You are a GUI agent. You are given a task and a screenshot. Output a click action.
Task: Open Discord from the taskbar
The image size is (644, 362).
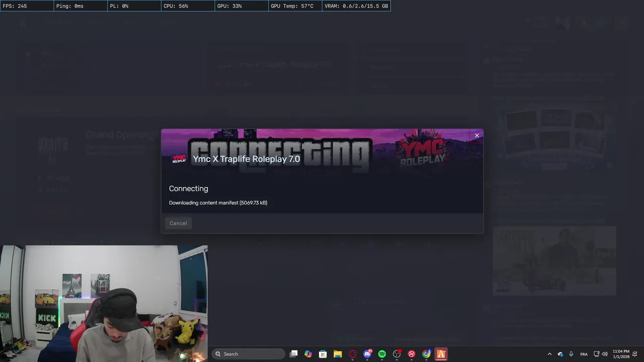[x=367, y=354]
